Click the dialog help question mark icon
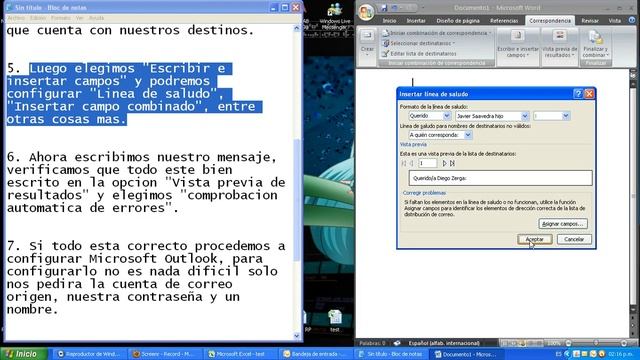The height and width of the screenshot is (360, 640). (x=578, y=94)
